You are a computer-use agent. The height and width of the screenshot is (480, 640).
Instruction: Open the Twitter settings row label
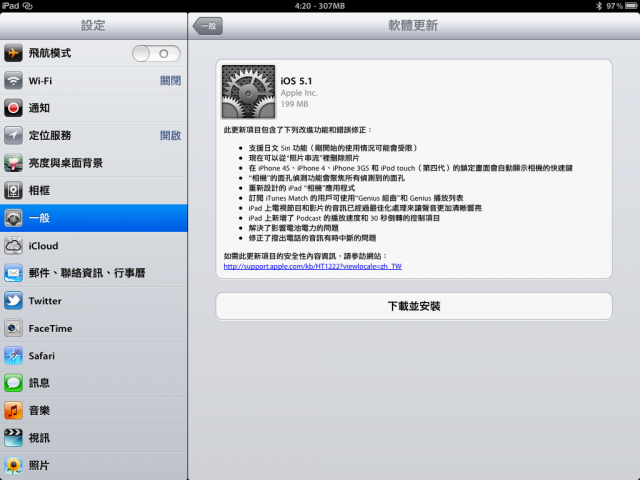coord(45,301)
